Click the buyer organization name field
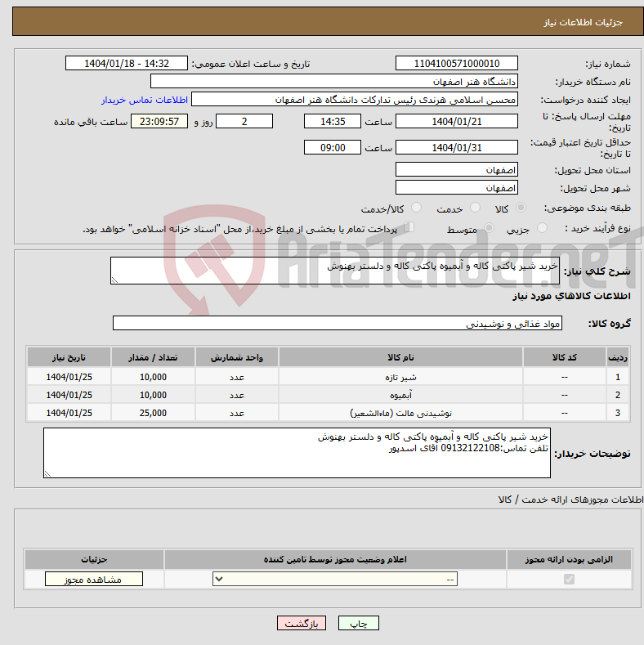The image size is (644, 645). pos(334,82)
